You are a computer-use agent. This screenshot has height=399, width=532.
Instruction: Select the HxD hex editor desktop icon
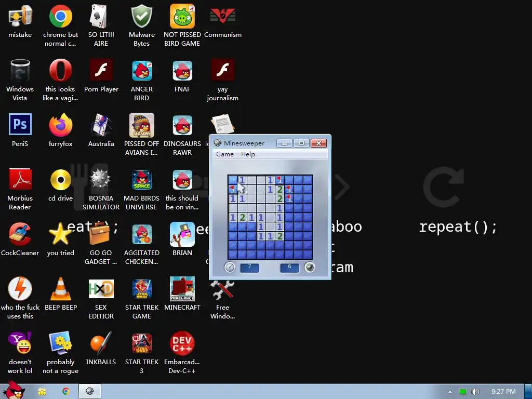[x=101, y=289]
